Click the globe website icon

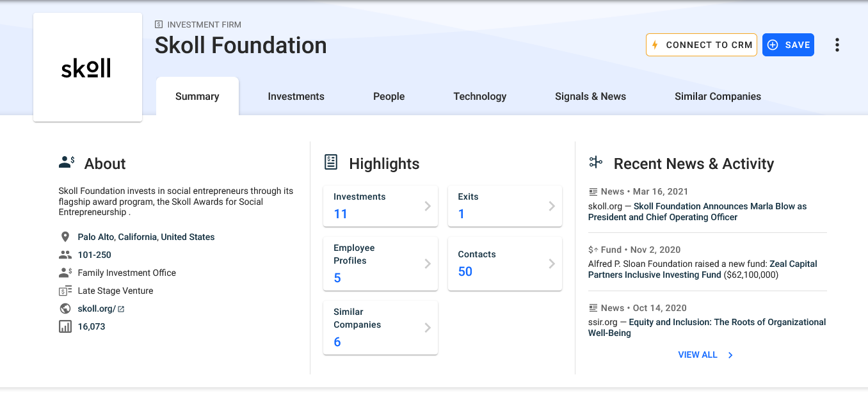tap(65, 308)
